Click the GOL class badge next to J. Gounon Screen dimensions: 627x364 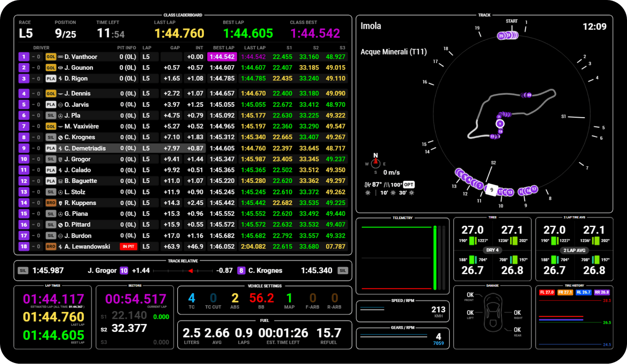pos(51,67)
